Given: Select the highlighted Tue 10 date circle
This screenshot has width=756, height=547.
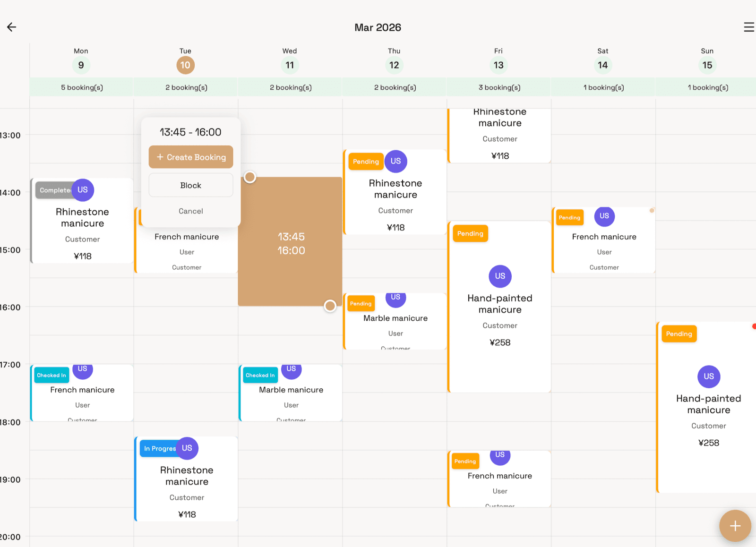Looking at the screenshot, I should pos(185,65).
